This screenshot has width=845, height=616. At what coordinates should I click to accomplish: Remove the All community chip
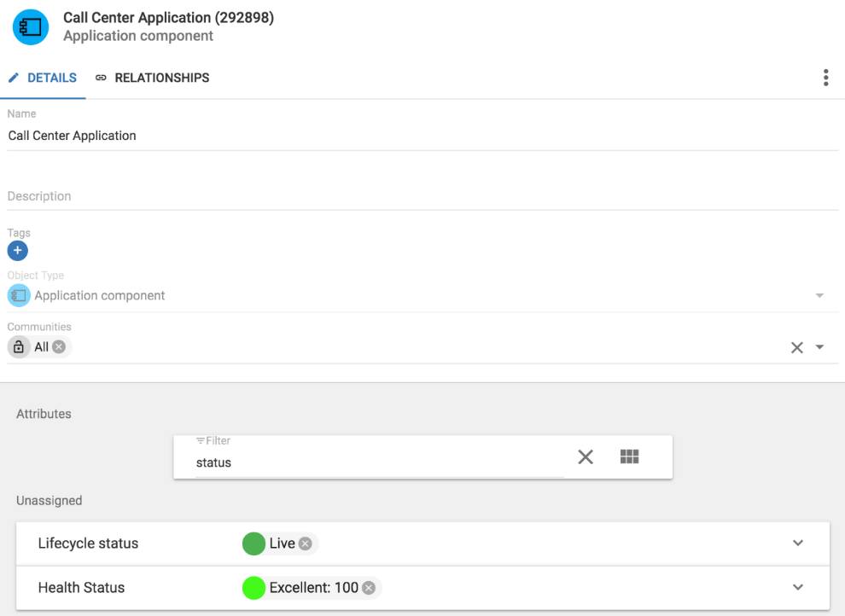point(59,346)
